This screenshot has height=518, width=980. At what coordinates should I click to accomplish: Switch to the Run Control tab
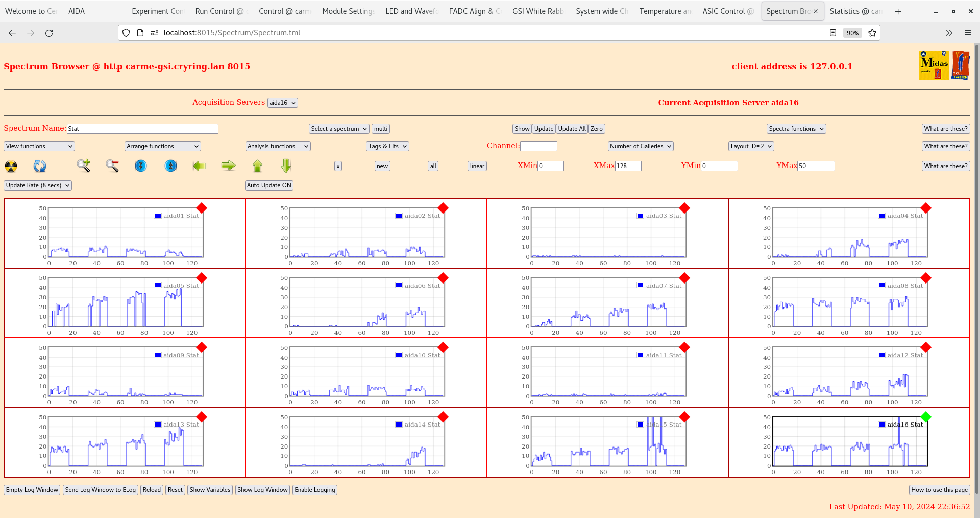coord(220,11)
